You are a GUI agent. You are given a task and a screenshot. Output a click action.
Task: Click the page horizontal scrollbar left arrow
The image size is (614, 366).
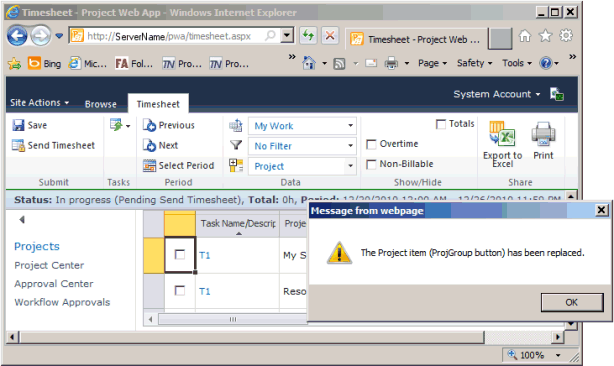pos(13,337)
